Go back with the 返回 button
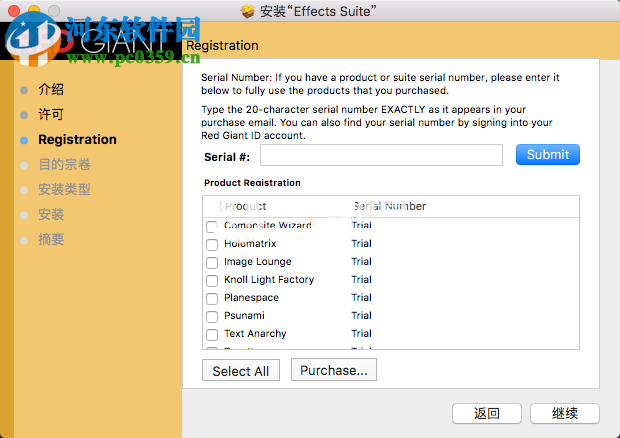The image size is (620, 438). [x=487, y=413]
